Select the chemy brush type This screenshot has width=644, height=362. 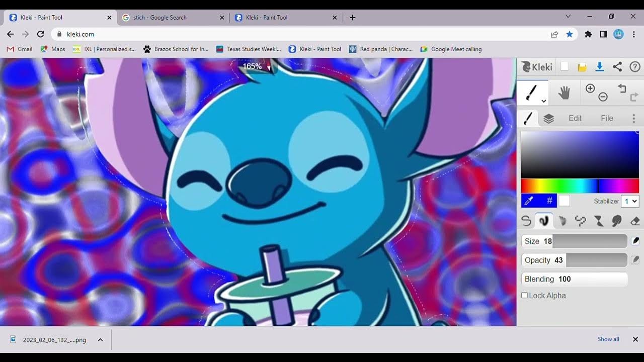[599, 220]
